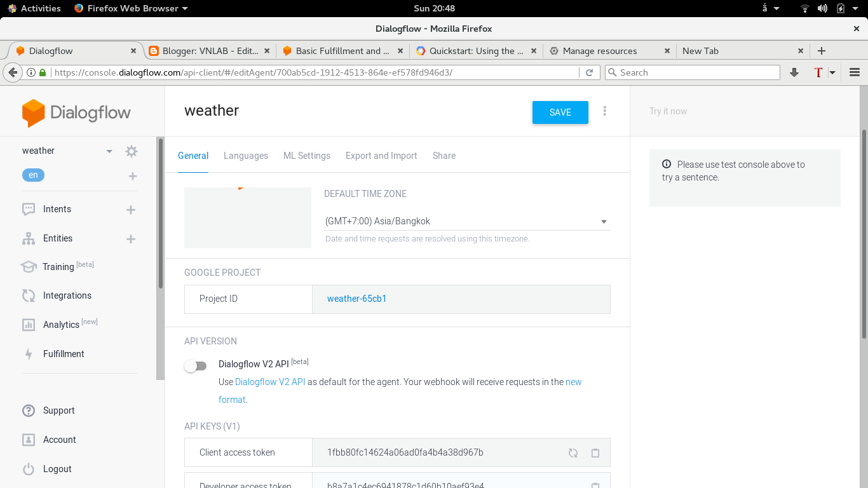Open the clock Sun 20:48
The height and width of the screenshot is (488, 868).
point(434,8)
